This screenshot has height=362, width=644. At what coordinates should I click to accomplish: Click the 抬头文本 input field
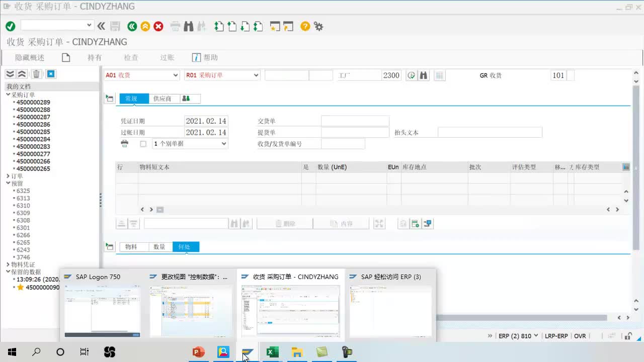click(x=490, y=132)
